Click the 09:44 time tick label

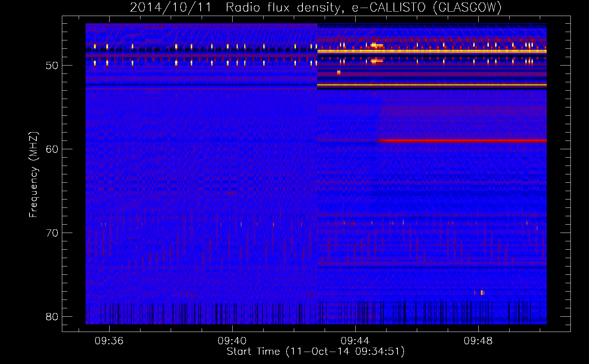[355, 341]
